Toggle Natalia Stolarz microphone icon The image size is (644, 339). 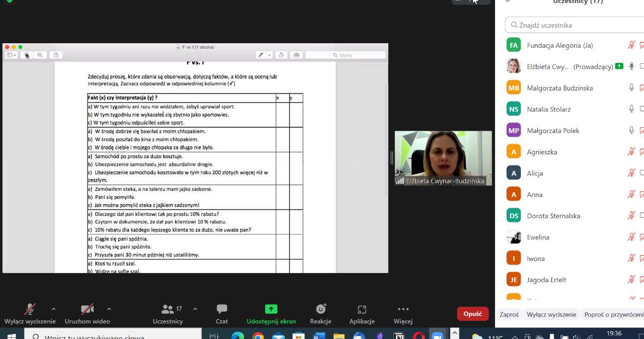(x=631, y=109)
